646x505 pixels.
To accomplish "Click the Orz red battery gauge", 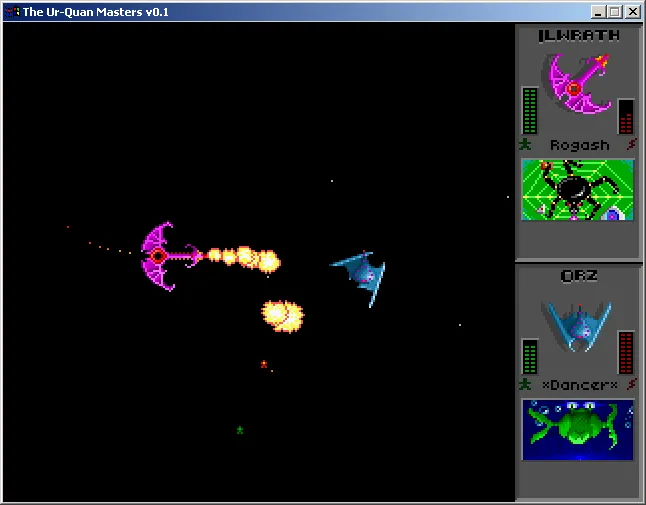I will (626, 353).
